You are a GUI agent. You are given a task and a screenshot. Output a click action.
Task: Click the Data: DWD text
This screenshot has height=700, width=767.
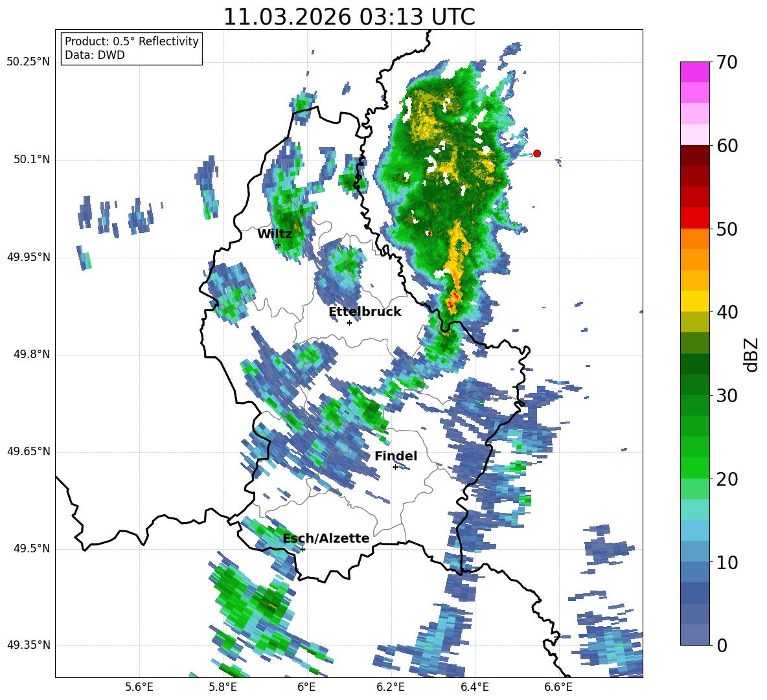pyautogui.click(x=95, y=55)
